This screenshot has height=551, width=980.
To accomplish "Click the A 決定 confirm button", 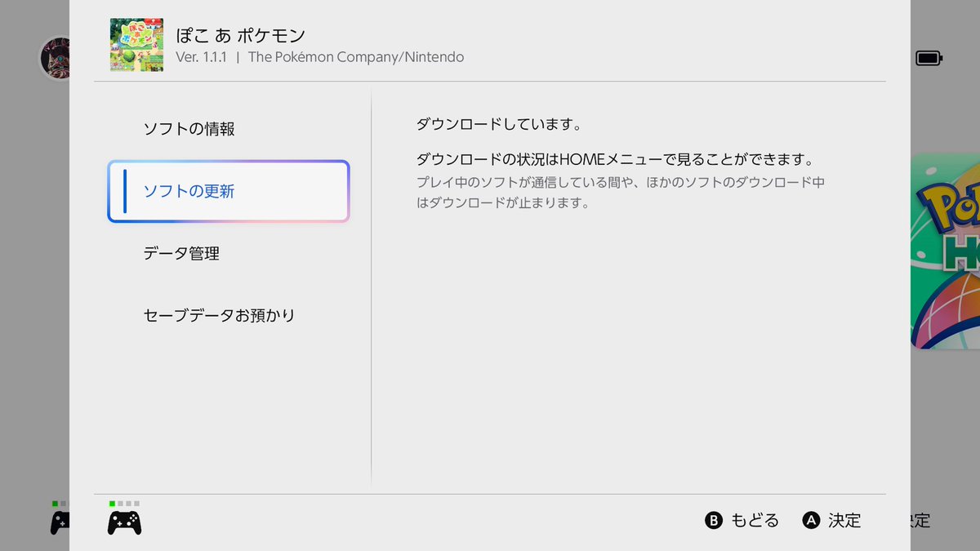I will pos(831,520).
